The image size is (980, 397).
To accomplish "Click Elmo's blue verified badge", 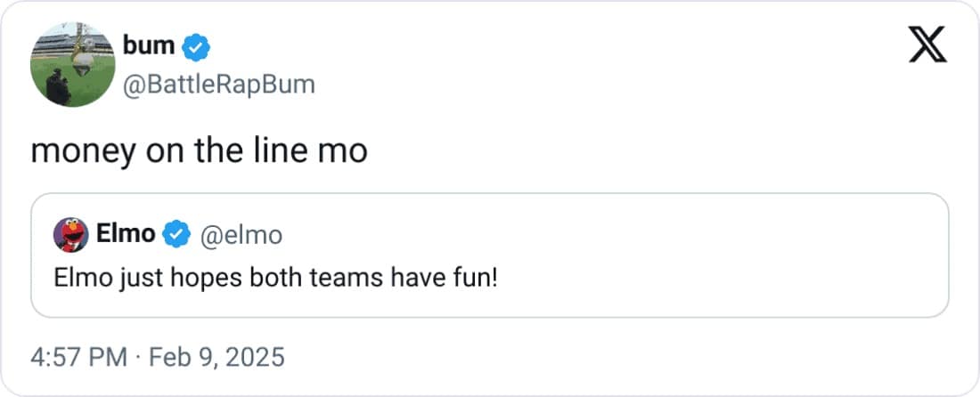I will point(177,234).
